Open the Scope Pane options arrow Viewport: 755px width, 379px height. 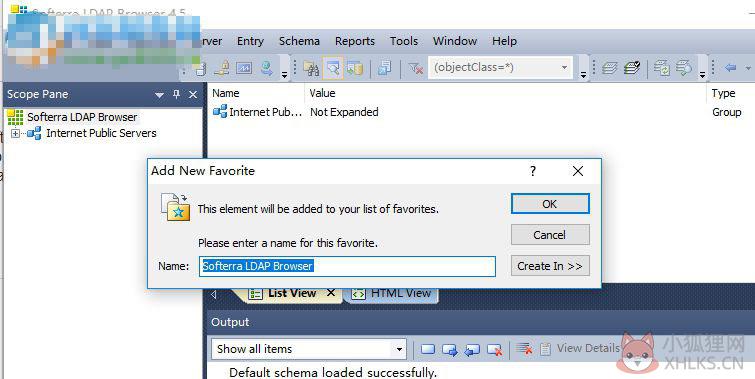tap(159, 95)
